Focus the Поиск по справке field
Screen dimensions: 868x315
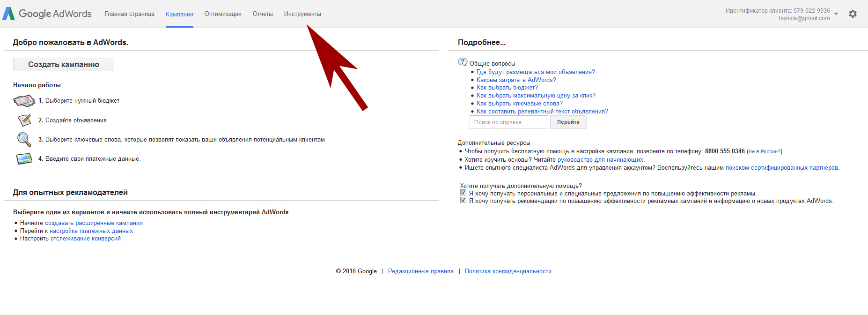(509, 122)
